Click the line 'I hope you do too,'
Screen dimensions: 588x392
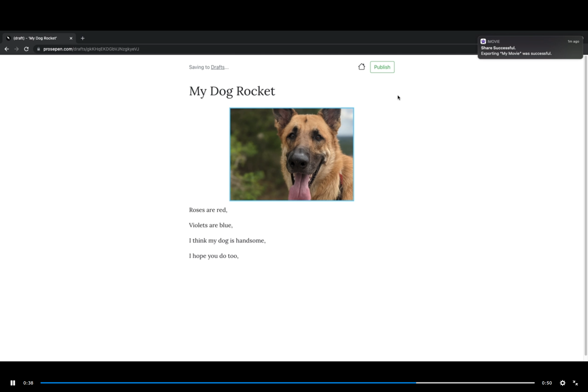click(214, 256)
